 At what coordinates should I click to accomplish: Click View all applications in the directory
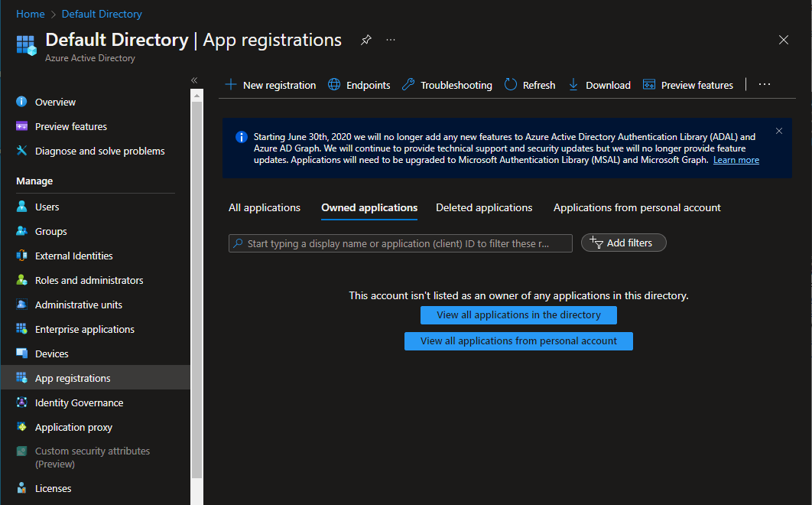(518, 315)
